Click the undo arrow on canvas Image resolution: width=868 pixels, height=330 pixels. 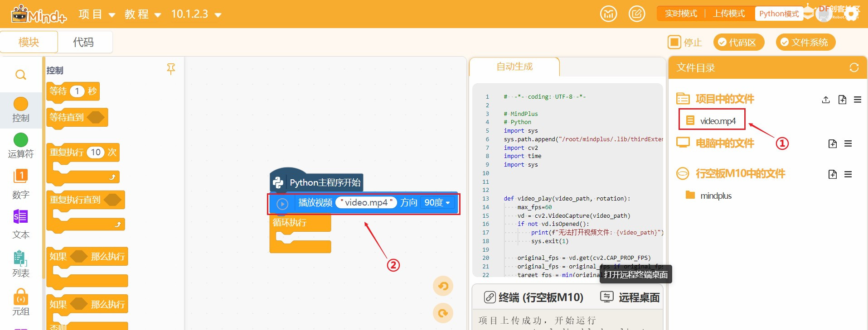coord(443,286)
